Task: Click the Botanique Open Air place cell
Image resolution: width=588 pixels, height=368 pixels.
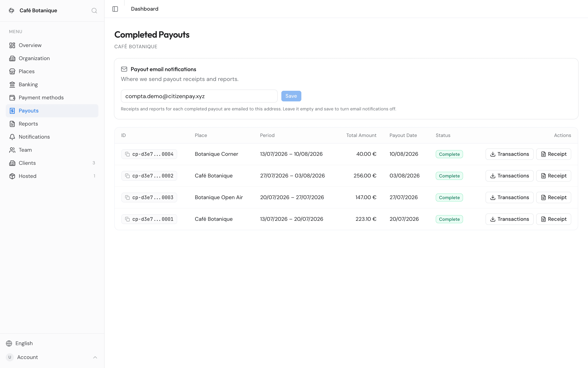Action: pos(219,197)
